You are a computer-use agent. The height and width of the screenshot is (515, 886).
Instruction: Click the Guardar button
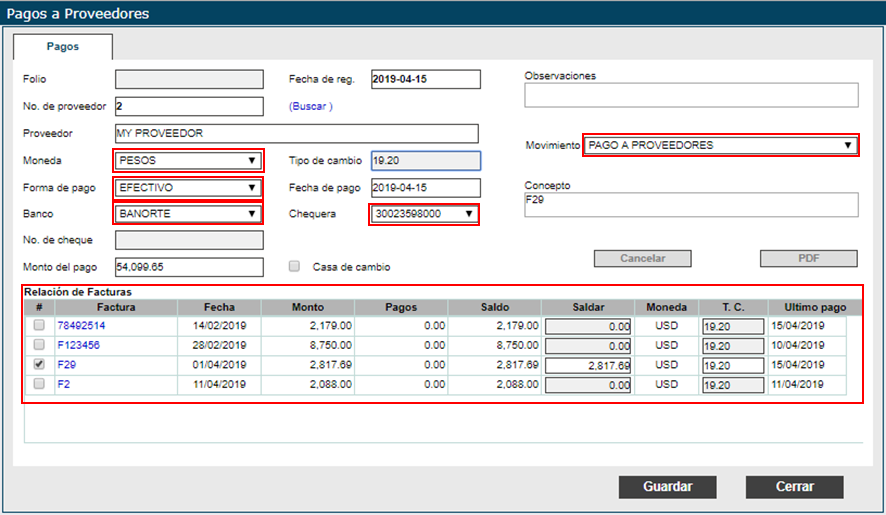668,487
